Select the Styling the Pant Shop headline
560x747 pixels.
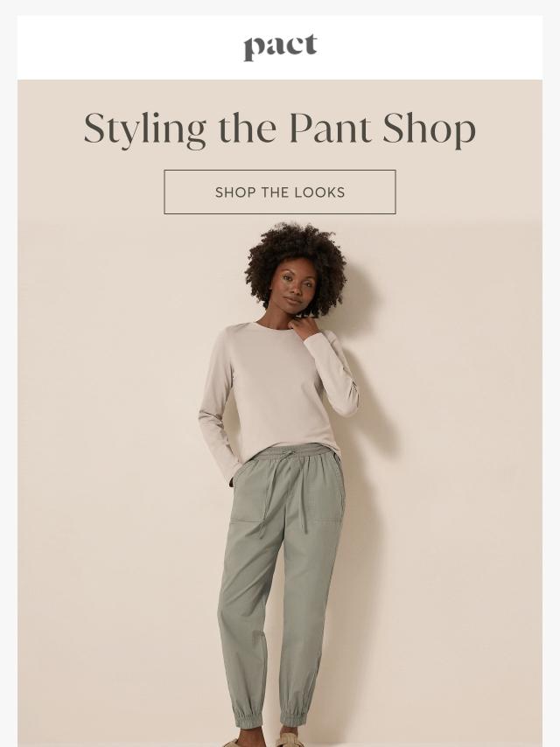[280, 129]
